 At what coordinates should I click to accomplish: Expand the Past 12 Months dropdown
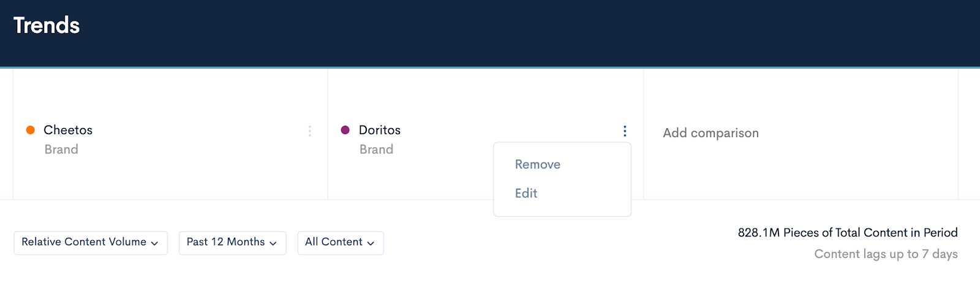(233, 243)
